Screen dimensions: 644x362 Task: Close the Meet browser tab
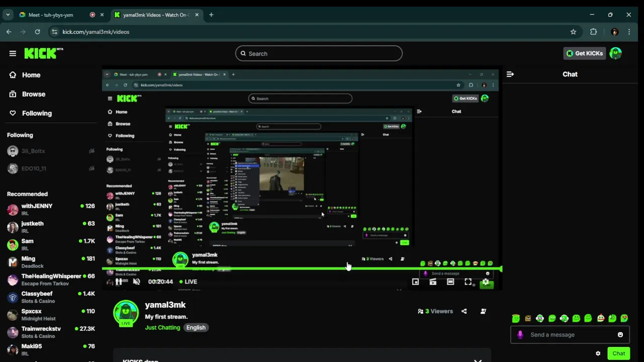point(102,15)
